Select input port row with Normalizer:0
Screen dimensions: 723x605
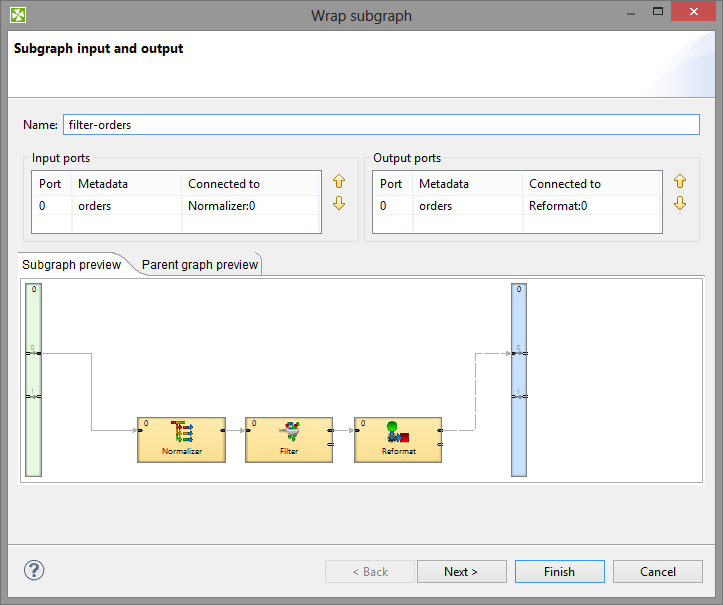[x=176, y=206]
